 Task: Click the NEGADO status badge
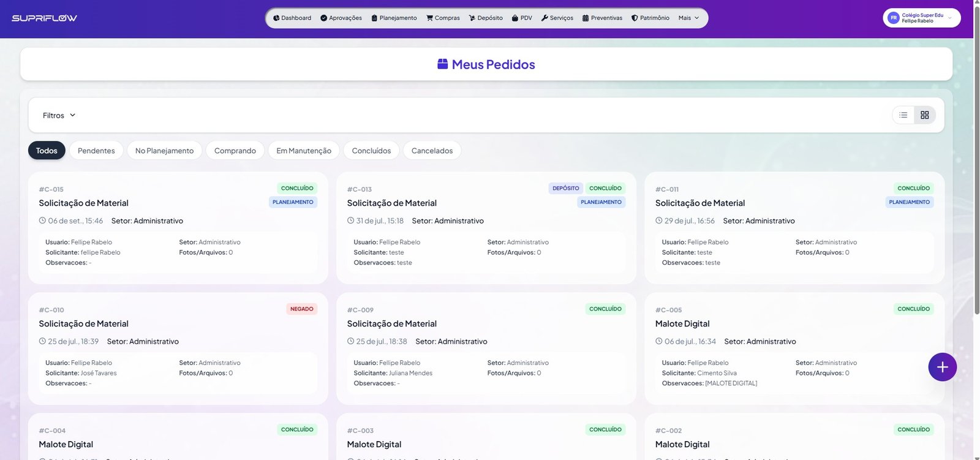click(302, 309)
